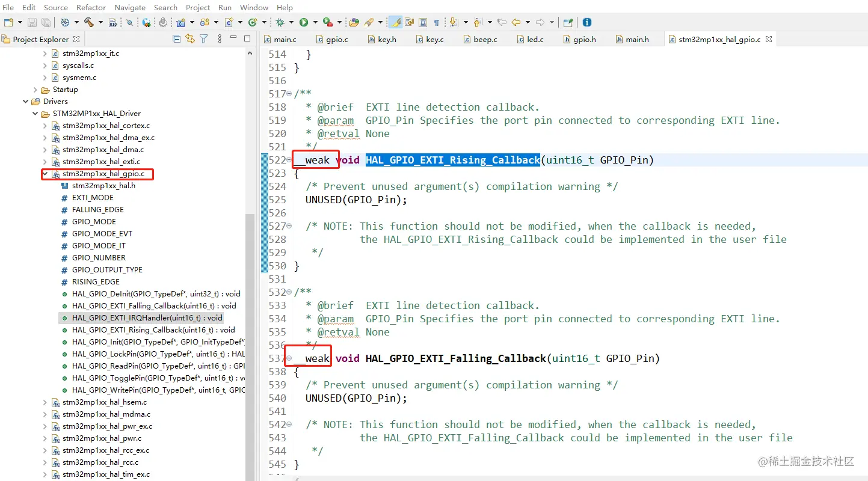Click the Next Annotation down-arrow icon

454,22
